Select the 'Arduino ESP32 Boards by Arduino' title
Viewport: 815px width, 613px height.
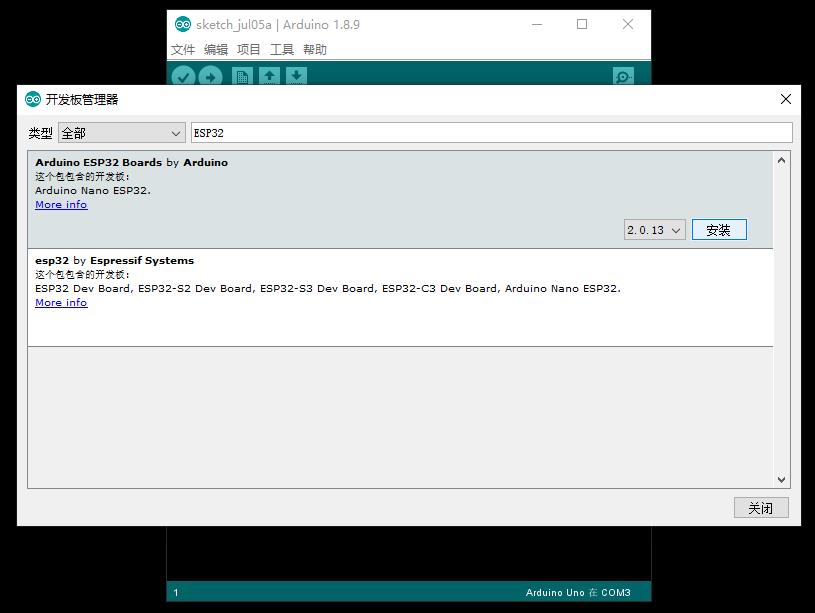(132, 162)
